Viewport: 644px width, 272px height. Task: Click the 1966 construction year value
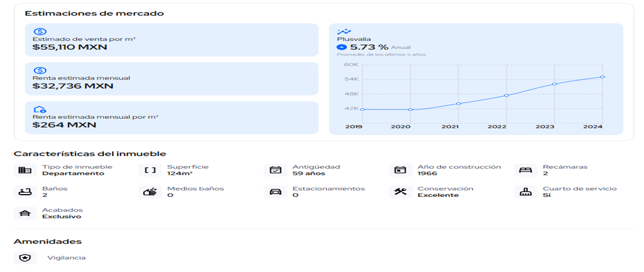(x=427, y=173)
